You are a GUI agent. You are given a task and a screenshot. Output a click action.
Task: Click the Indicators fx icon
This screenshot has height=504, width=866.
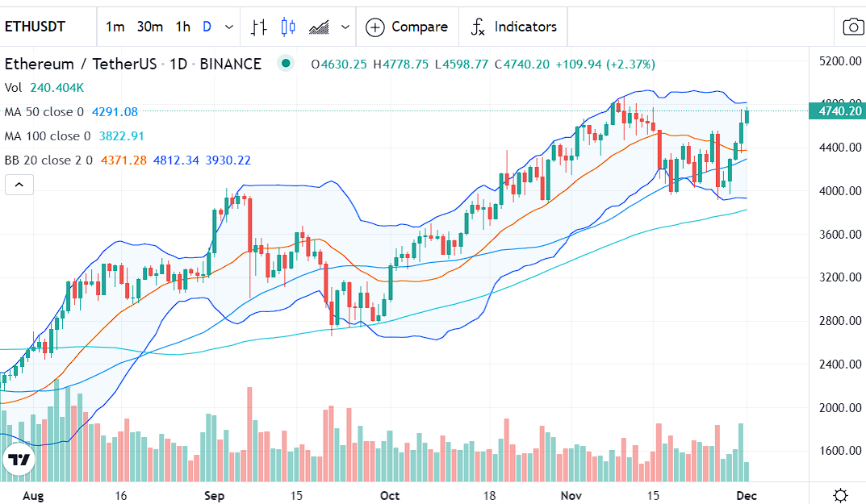click(478, 27)
